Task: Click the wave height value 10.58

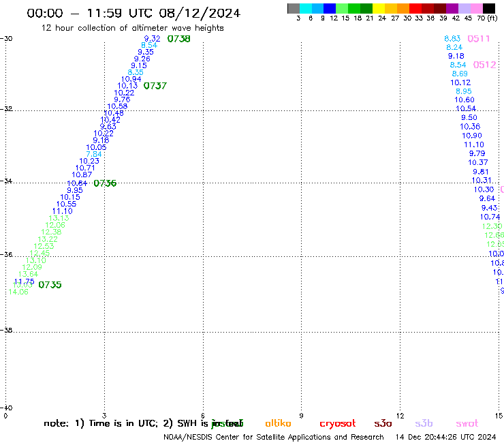Action: (x=117, y=106)
